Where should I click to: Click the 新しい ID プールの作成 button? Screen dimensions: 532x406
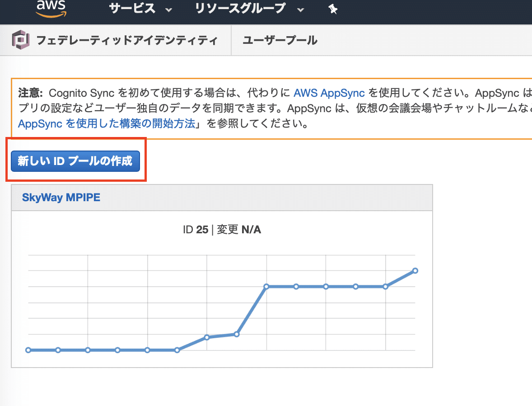[75, 161]
